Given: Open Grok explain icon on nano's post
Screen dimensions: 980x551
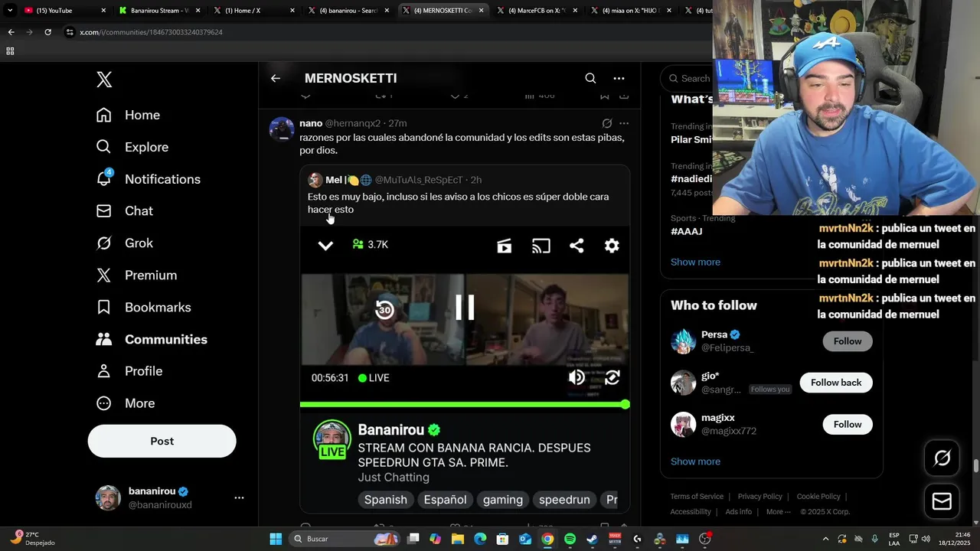Looking at the screenshot, I should [606, 123].
